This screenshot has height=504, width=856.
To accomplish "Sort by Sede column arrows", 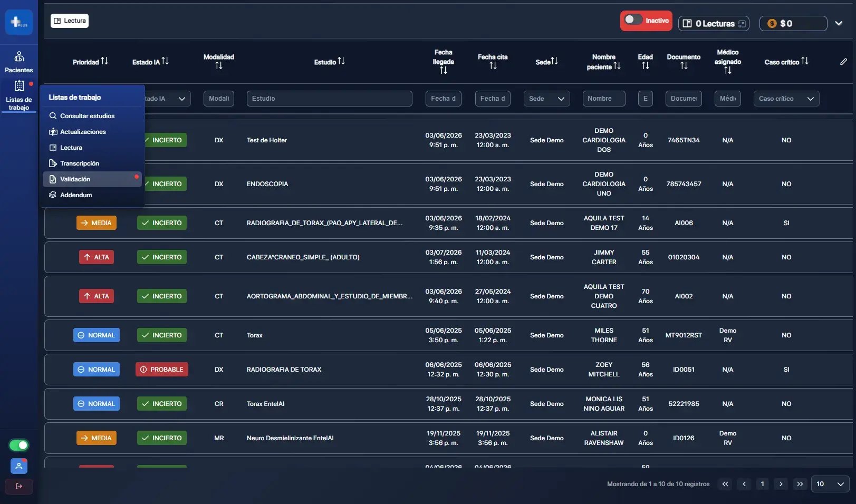I will [x=554, y=61].
